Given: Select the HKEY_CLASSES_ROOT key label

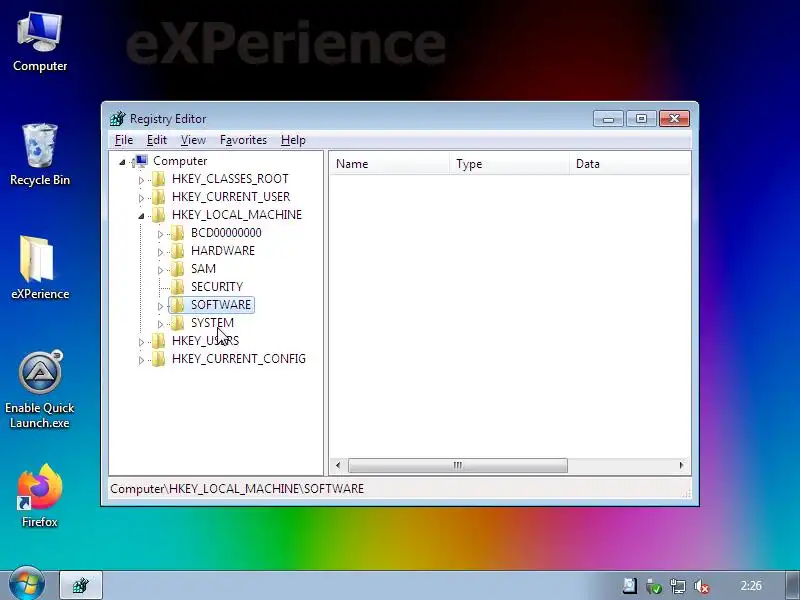Looking at the screenshot, I should coord(230,179).
